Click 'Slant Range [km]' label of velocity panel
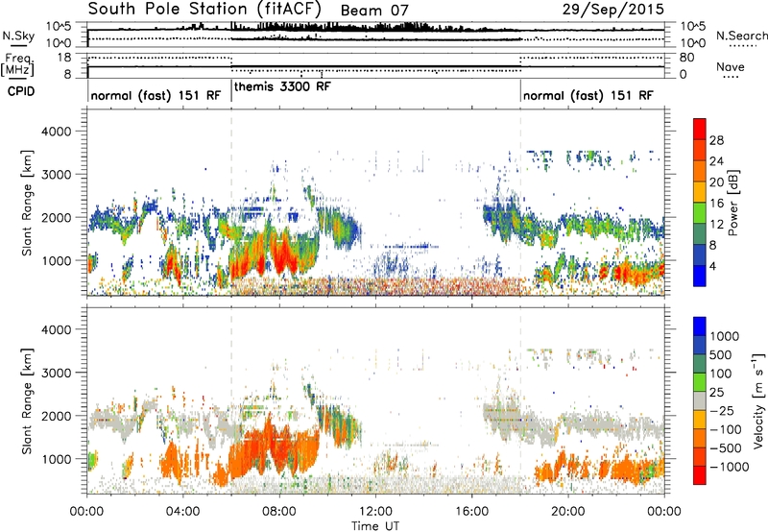Image resolution: width=768 pixels, height=532 pixels. point(27,400)
